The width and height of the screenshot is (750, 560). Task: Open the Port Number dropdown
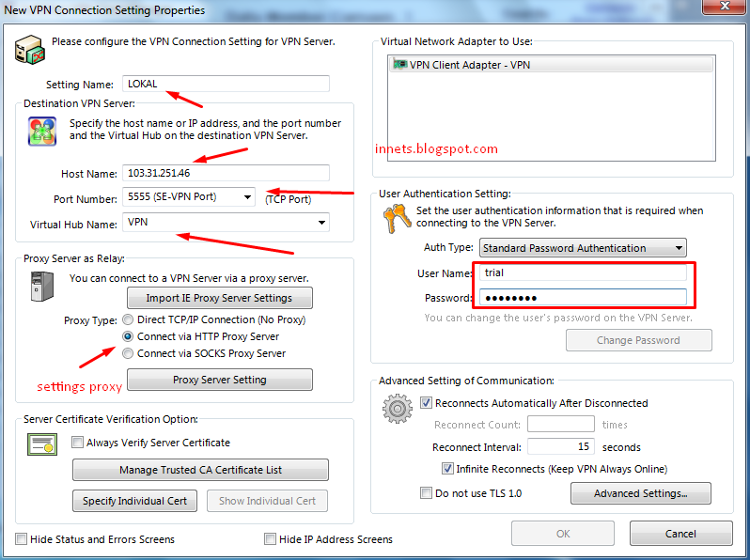tap(247, 197)
